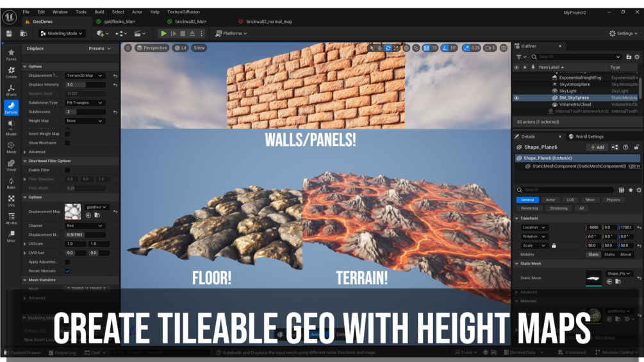Reset Displace Intensity to default
The image size is (644, 362).
coord(115,85)
